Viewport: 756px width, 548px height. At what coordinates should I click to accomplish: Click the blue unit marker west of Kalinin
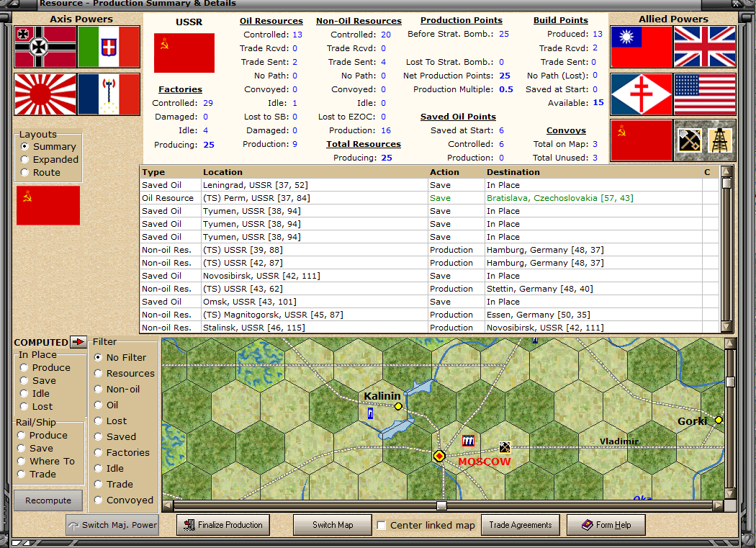pos(370,413)
